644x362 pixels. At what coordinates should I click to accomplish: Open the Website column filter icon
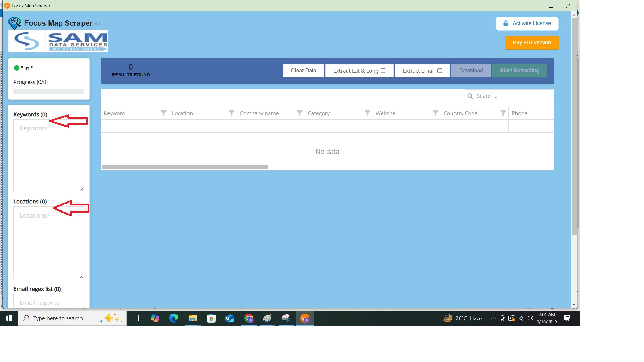435,113
